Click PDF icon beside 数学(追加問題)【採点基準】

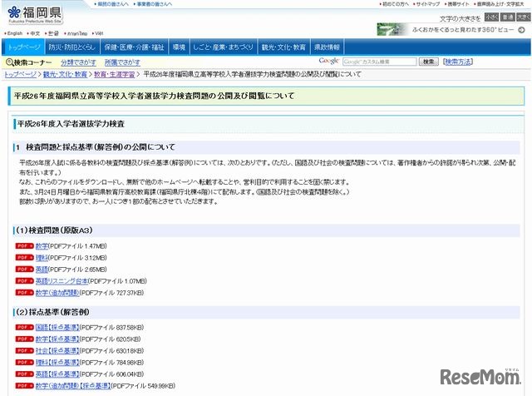point(24,386)
